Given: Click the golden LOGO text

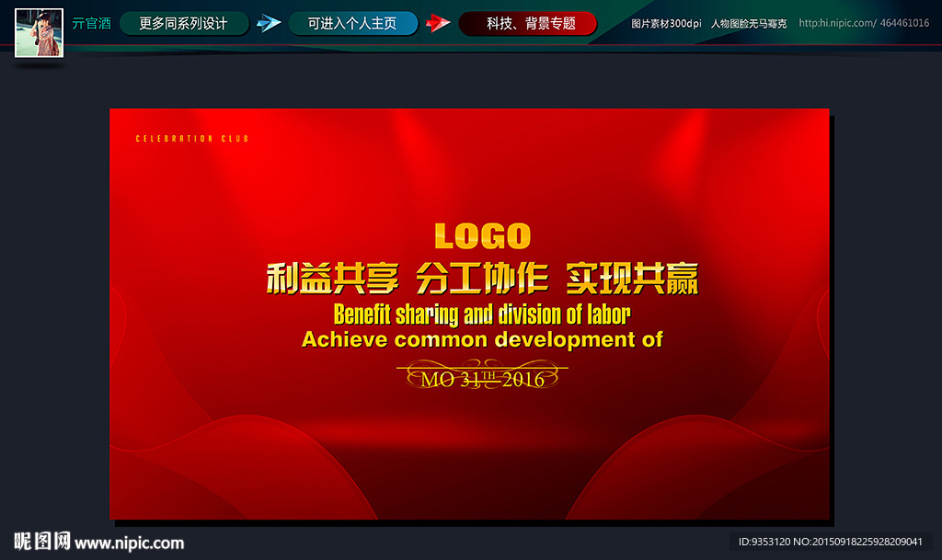Looking at the screenshot, I should click(483, 236).
